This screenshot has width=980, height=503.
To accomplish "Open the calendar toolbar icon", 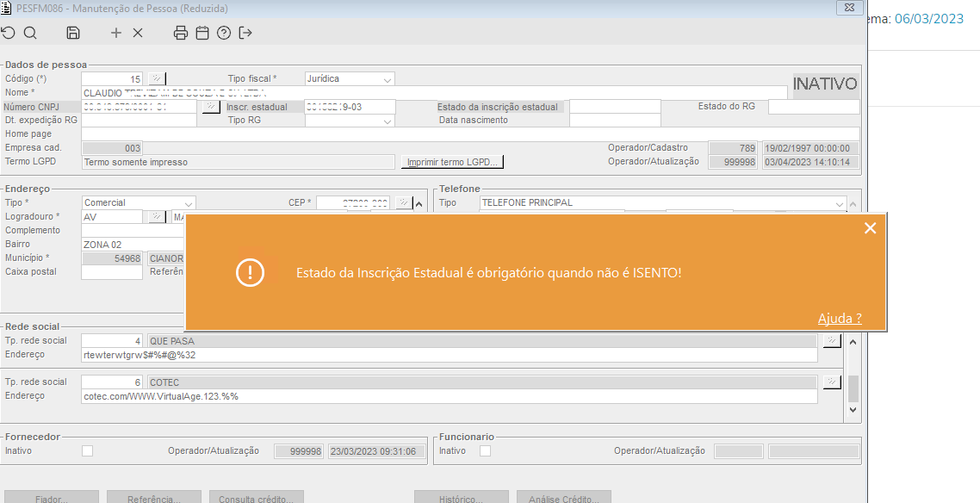I will (x=202, y=33).
